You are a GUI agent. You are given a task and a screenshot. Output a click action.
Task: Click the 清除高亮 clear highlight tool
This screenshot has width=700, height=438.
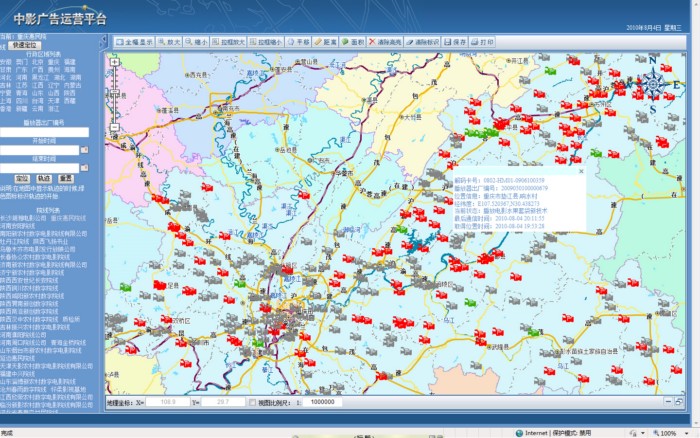coord(385,43)
